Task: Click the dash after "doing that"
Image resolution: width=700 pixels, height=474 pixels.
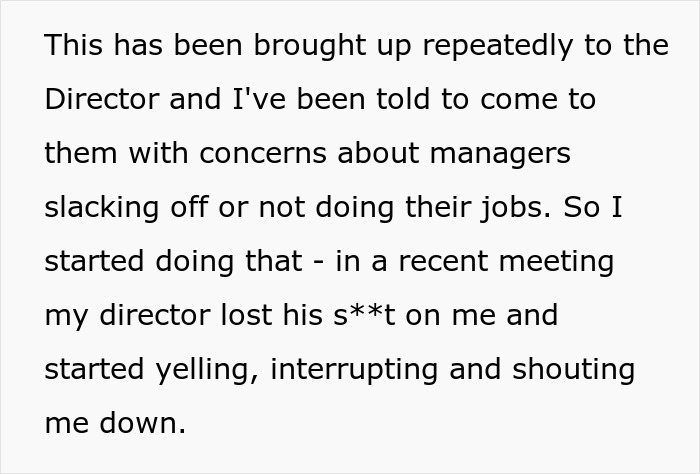Action: click(319, 262)
